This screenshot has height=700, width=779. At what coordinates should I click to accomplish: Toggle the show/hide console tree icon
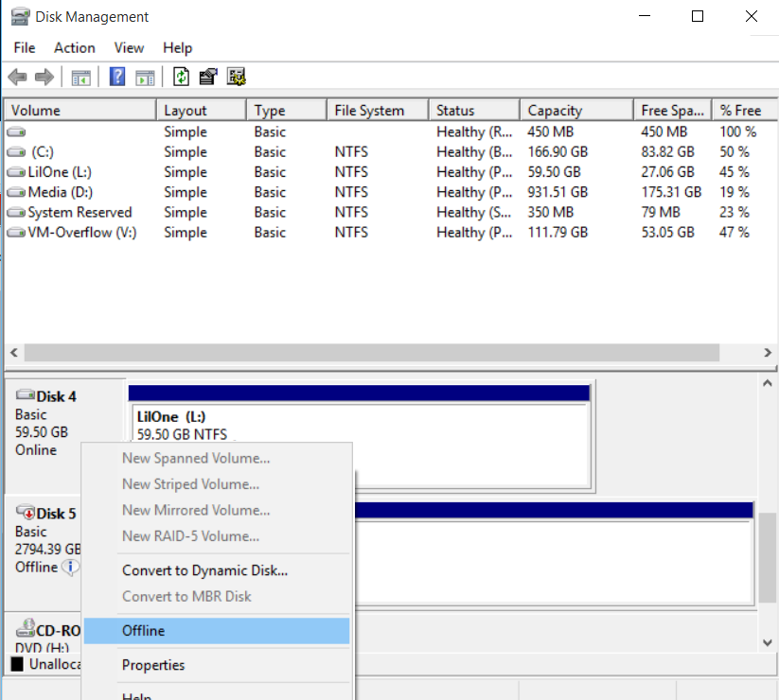point(81,78)
